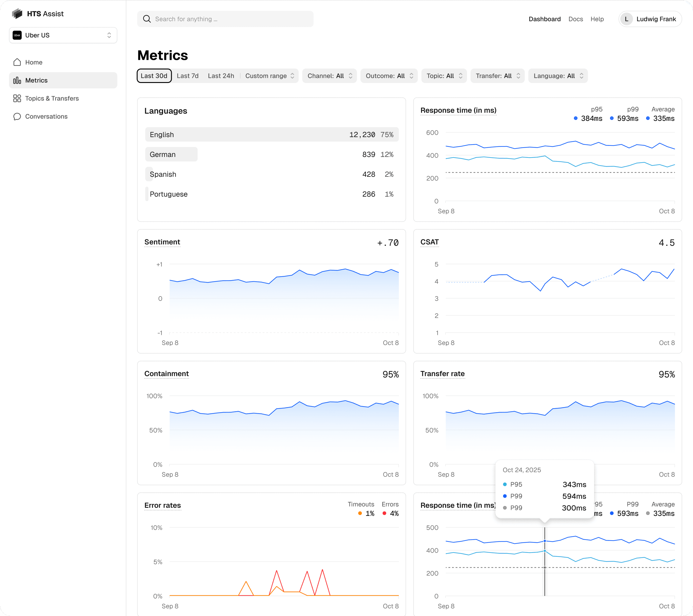The height and width of the screenshot is (616, 693).
Task: Click the red Errors legend dot
Action: (x=384, y=513)
